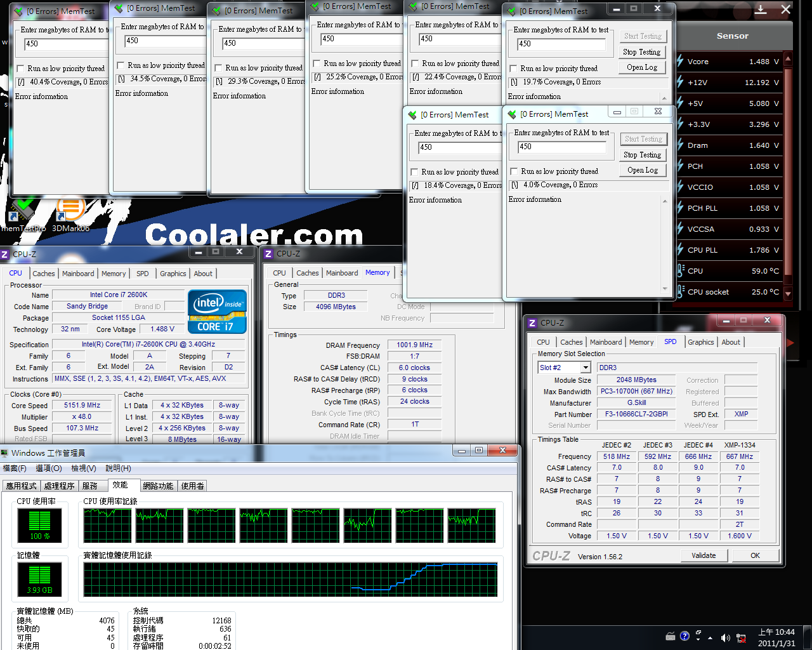Viewport: 812px width, 650px height.
Task: Click the 100% CPU usage meter
Action: pyautogui.click(x=39, y=524)
